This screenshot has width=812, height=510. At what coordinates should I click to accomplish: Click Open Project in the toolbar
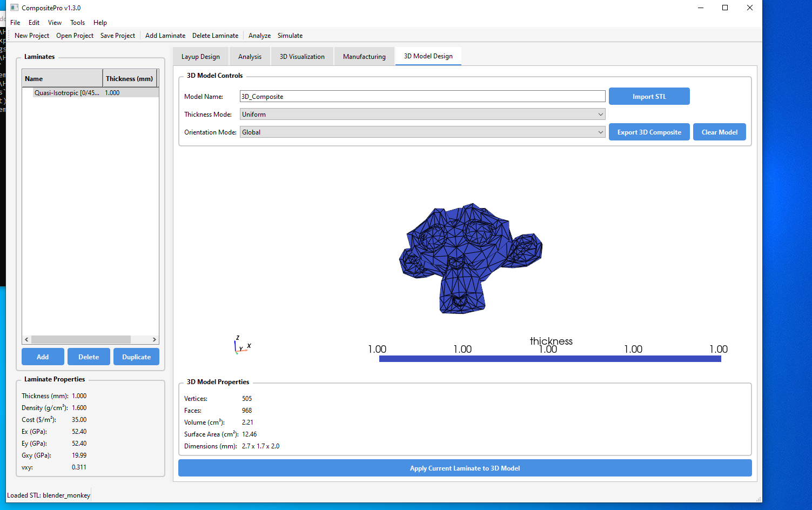[x=75, y=36]
